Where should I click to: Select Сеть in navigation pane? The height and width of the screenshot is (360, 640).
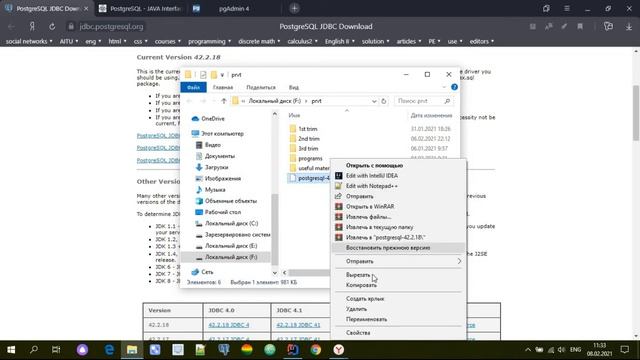pos(207,272)
